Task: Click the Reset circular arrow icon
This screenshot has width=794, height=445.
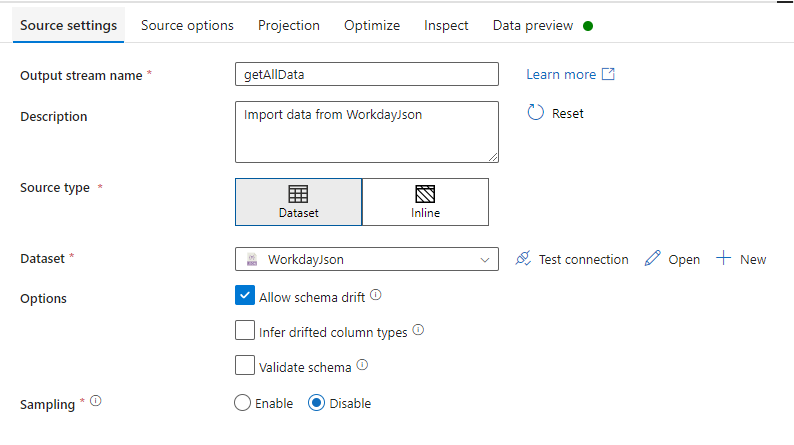Action: (x=535, y=113)
